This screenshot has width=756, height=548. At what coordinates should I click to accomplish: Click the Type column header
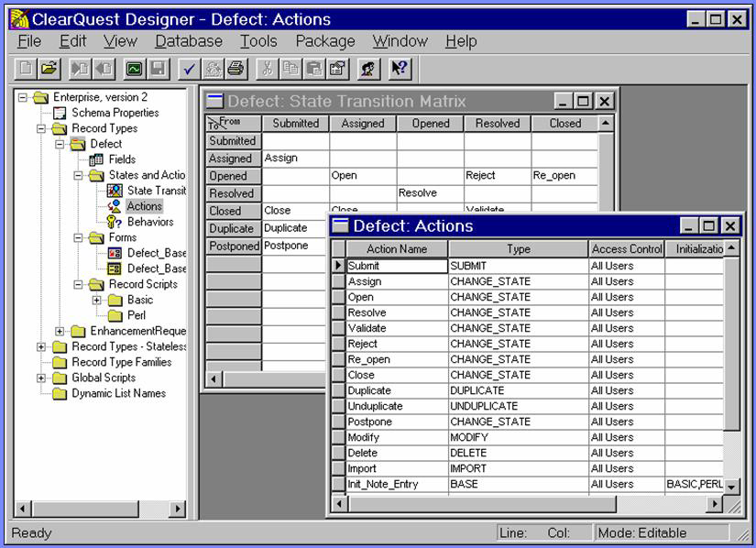click(519, 249)
